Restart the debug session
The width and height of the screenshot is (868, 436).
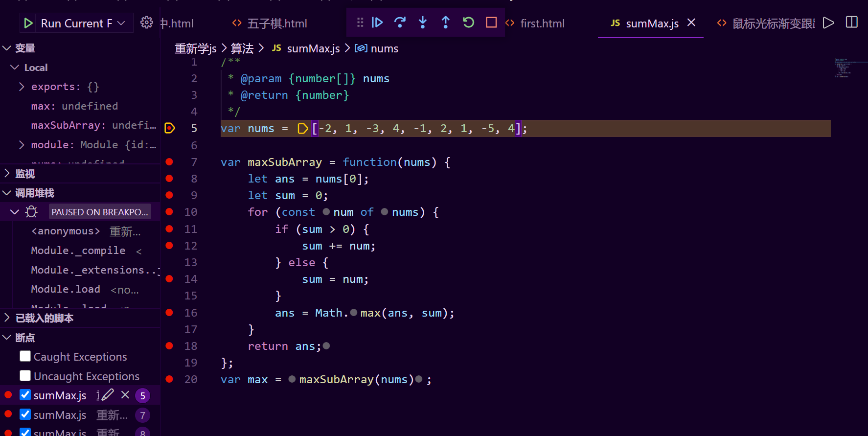468,23
